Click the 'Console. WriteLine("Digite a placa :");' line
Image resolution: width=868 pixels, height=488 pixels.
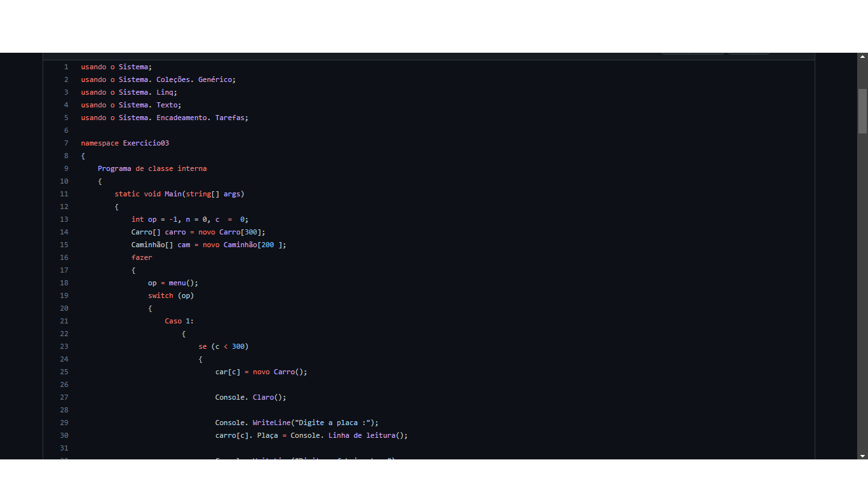(297, 423)
